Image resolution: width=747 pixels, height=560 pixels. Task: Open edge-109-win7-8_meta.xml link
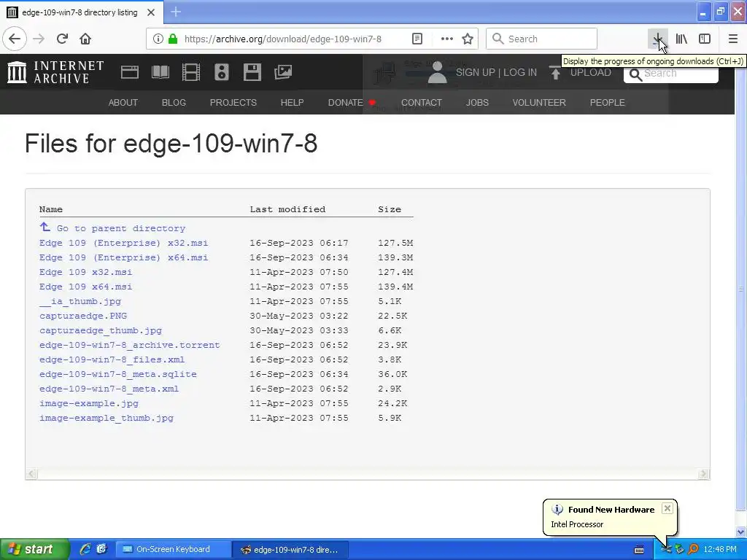109,389
